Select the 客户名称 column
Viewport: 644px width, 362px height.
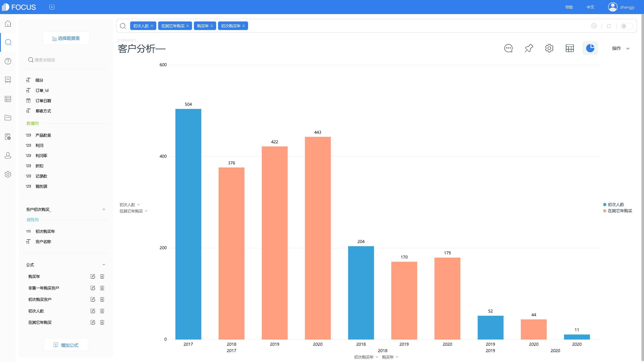coord(43,242)
